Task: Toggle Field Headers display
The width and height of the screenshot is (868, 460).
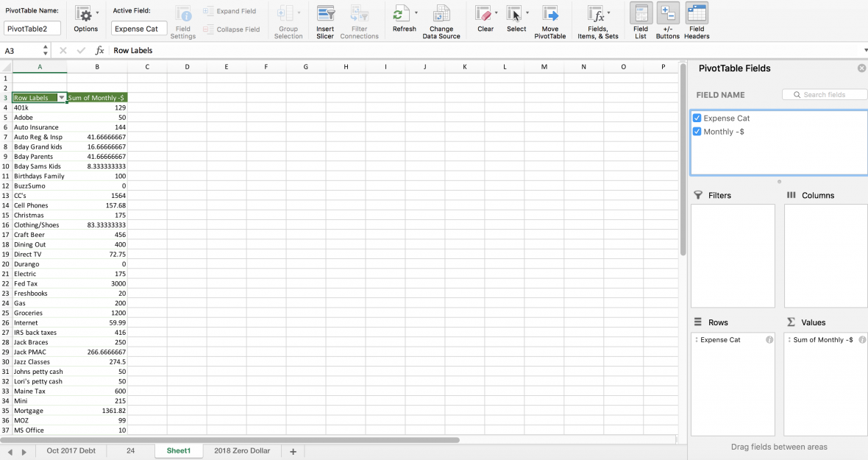Action: click(697, 21)
